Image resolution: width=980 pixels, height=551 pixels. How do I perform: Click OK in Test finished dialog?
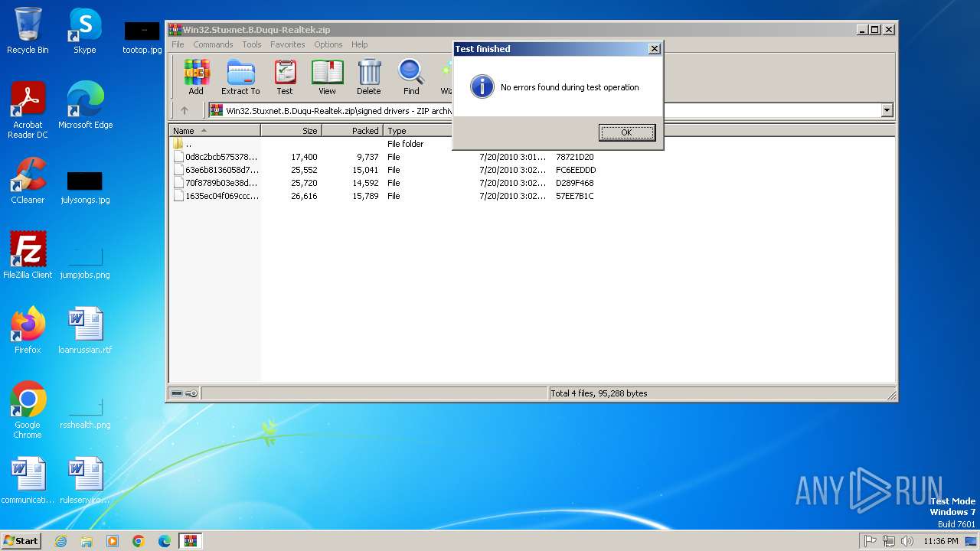[x=626, y=132]
